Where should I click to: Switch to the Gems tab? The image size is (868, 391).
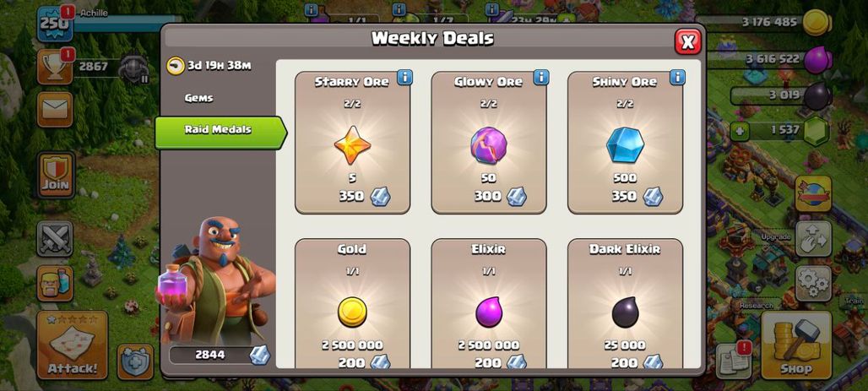(x=198, y=98)
